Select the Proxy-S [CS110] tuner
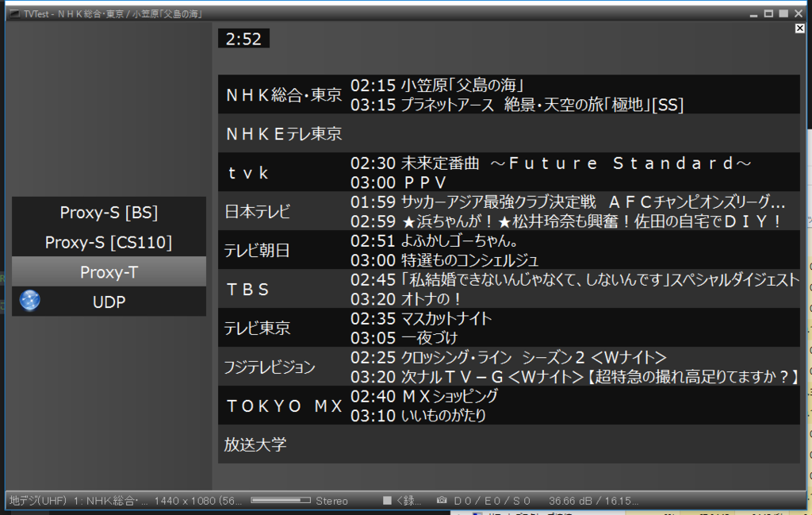Viewport: 812px width, 515px height. click(x=109, y=242)
